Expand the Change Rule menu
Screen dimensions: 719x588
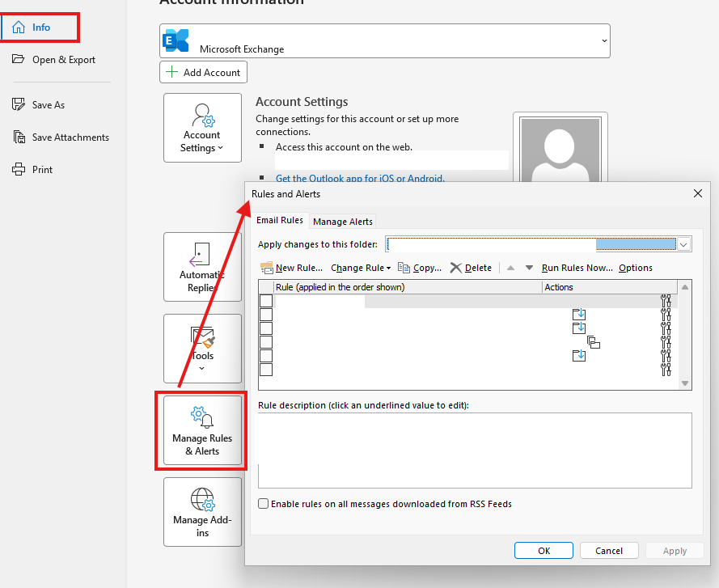click(x=361, y=268)
